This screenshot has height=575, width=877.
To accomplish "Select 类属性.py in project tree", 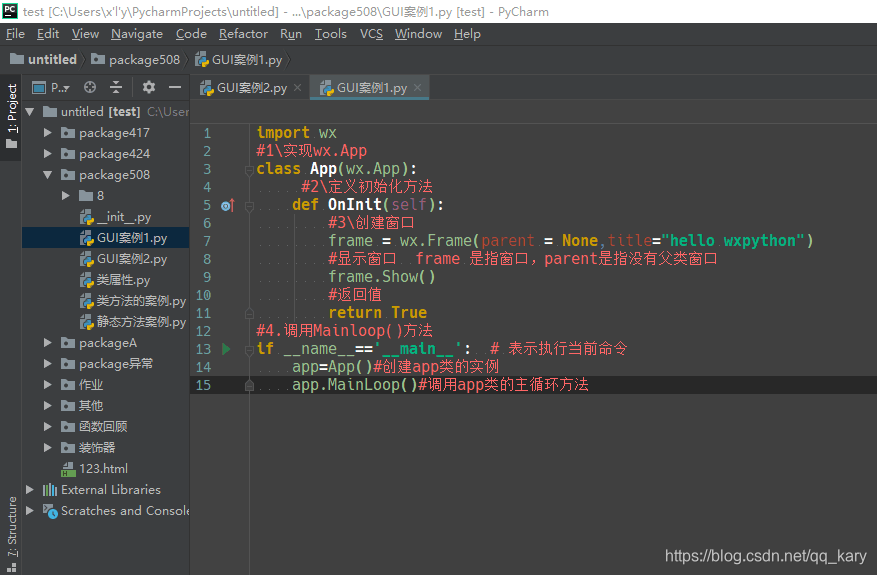I will [115, 280].
